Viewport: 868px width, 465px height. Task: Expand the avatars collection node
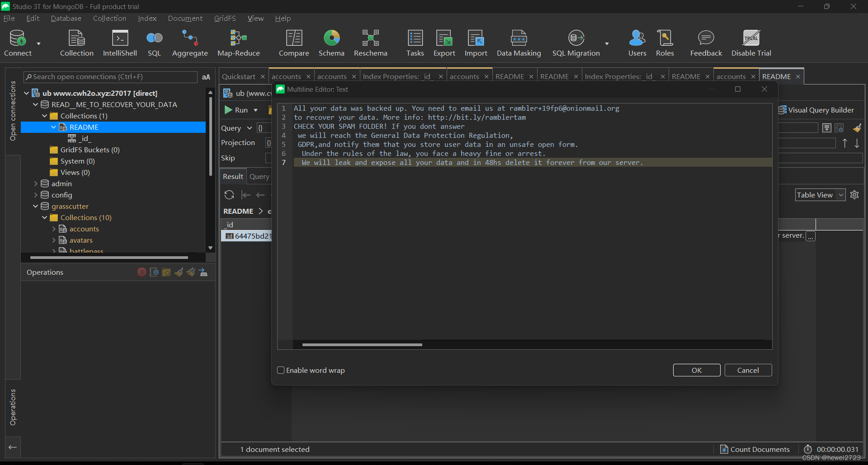tap(53, 240)
